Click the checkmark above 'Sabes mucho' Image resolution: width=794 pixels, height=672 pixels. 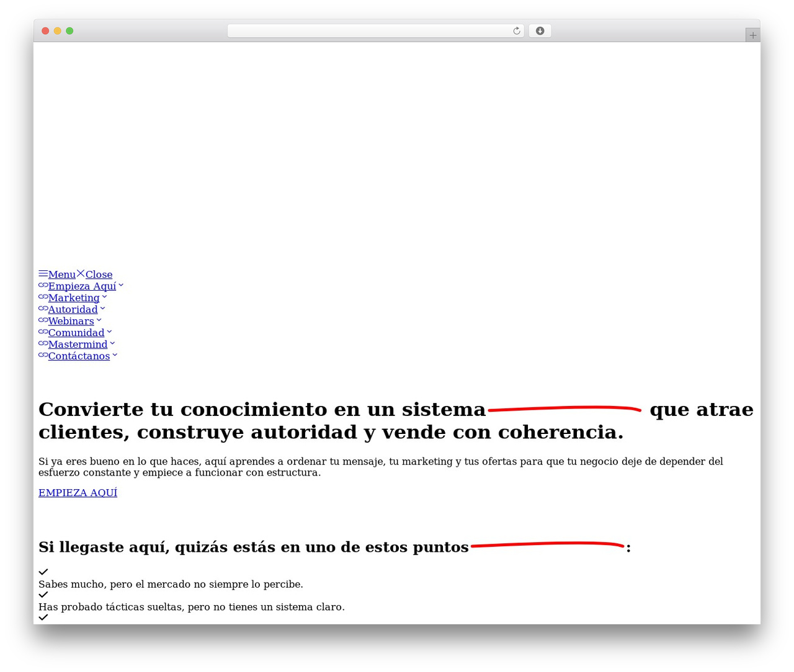click(x=43, y=572)
